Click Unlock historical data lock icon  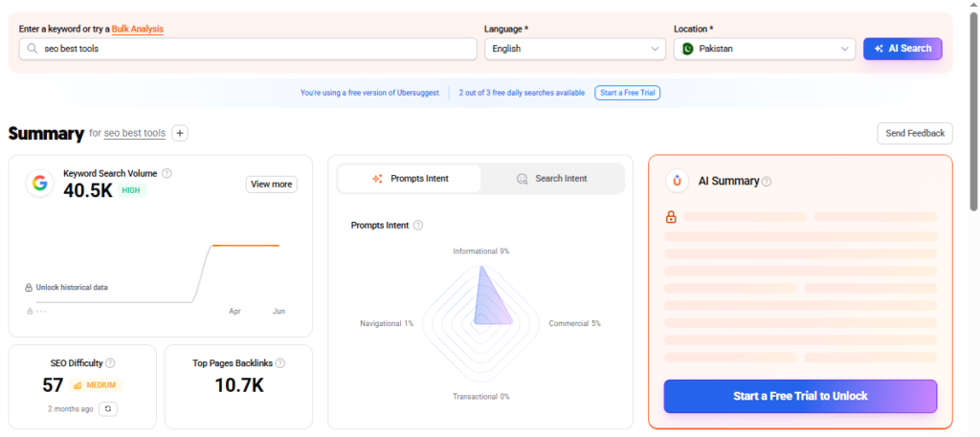coord(29,288)
